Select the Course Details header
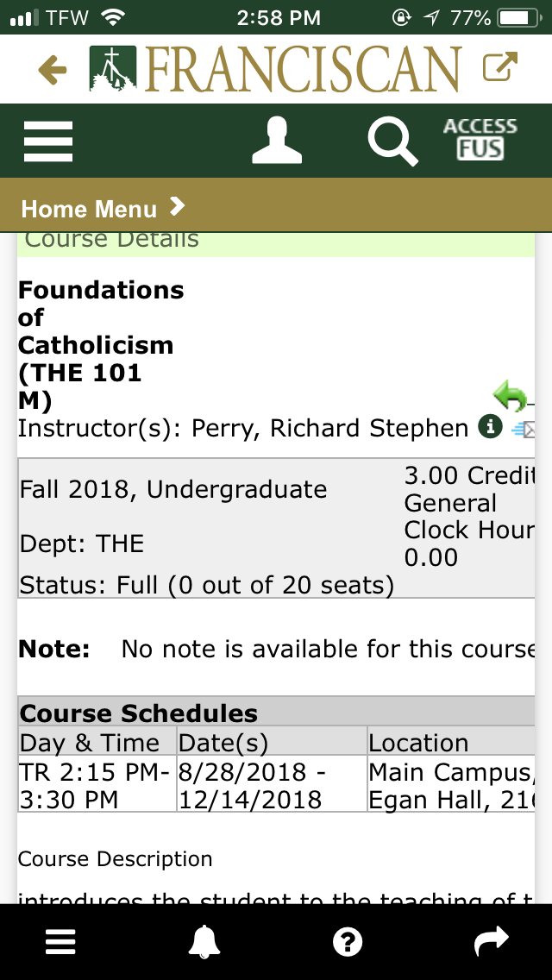Viewport: 552px width, 980px height. [x=112, y=241]
